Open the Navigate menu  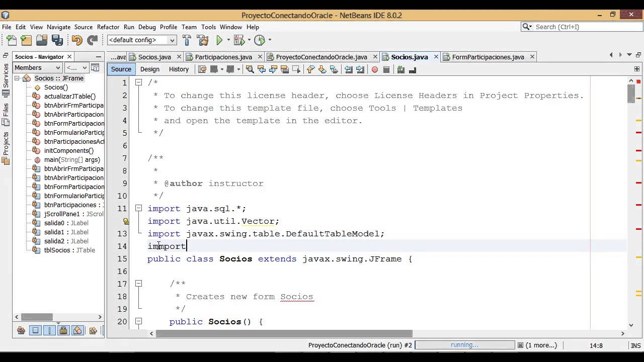[x=59, y=27]
